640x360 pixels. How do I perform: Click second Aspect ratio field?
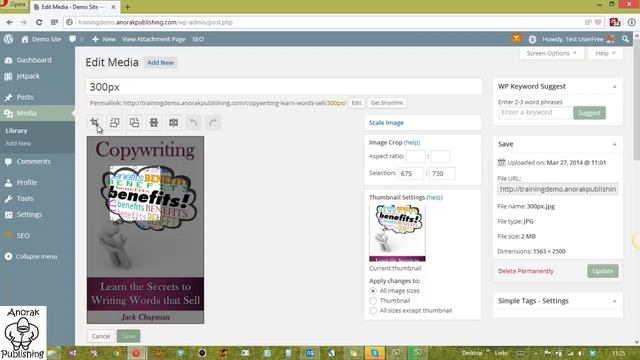[440, 156]
